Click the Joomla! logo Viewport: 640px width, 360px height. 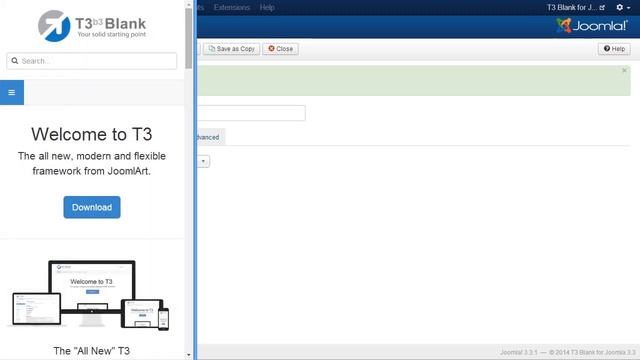(x=592, y=26)
